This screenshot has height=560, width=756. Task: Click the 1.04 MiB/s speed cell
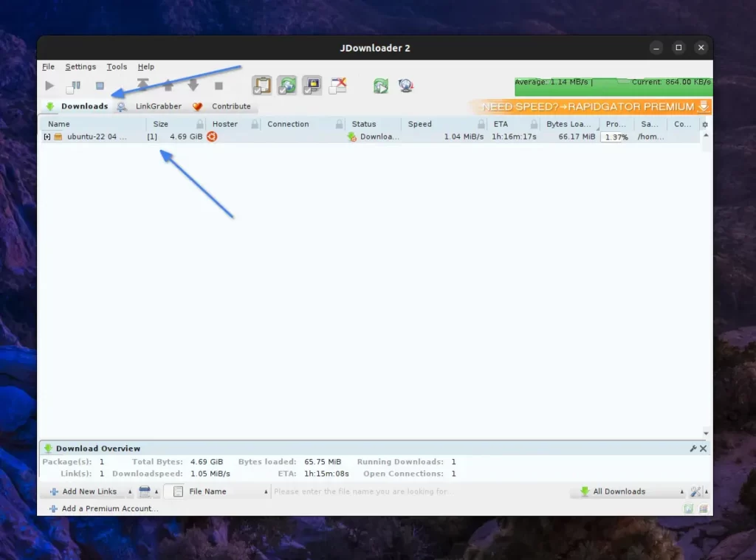click(x=464, y=137)
